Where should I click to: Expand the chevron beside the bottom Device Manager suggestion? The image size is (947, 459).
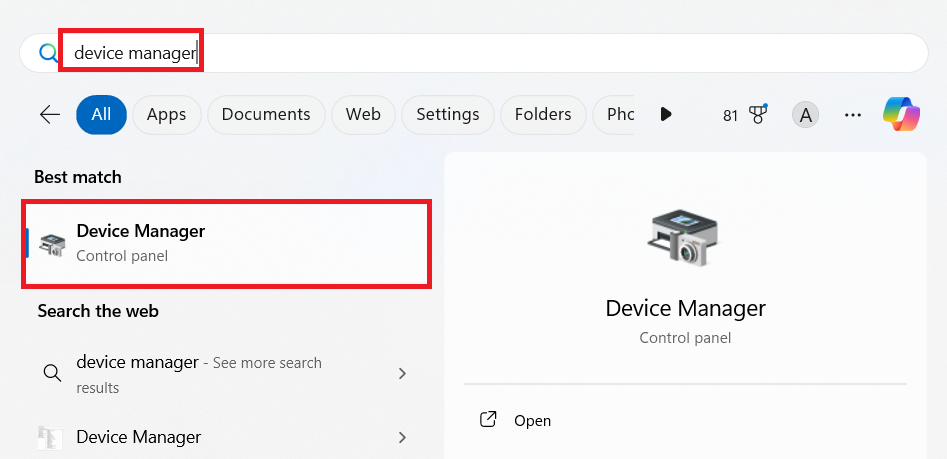coord(402,437)
